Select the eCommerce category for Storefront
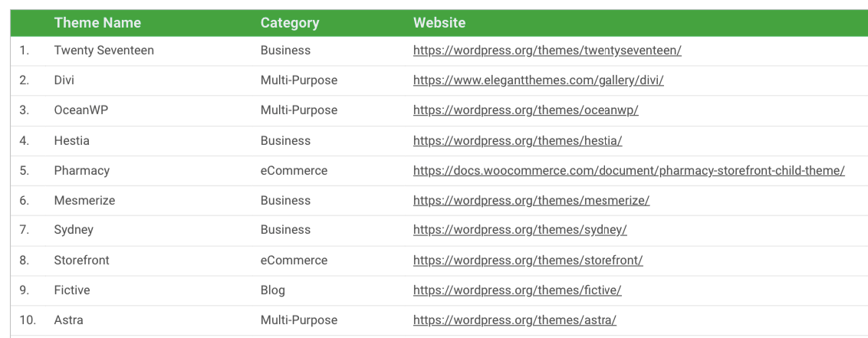 (294, 260)
